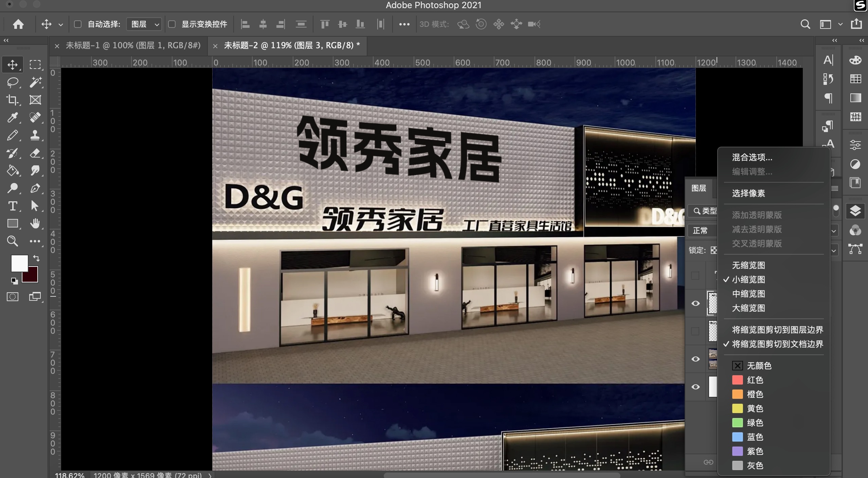
Task: Open the 图层 auto-select dropdown
Action: point(144,24)
